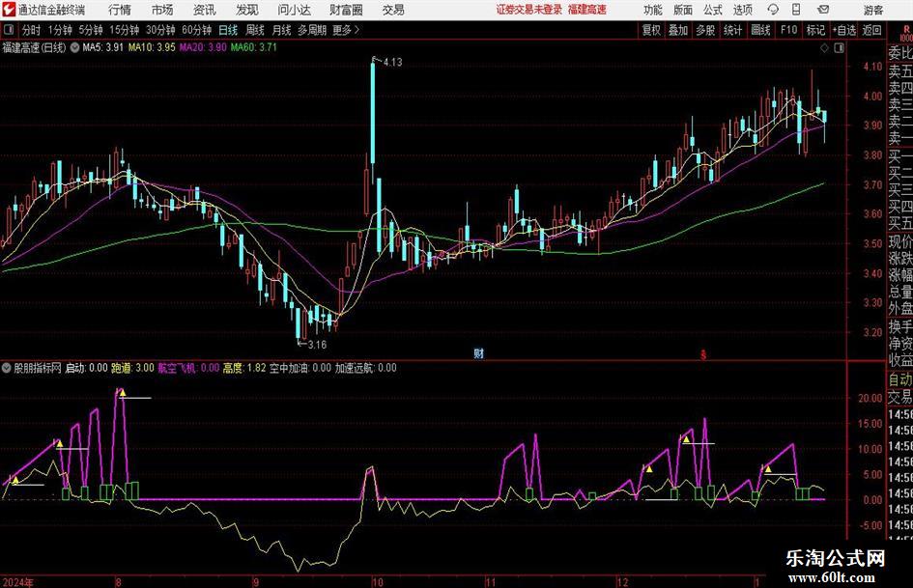Switch to 5分钟 period
The image size is (913, 588).
coord(90,30)
